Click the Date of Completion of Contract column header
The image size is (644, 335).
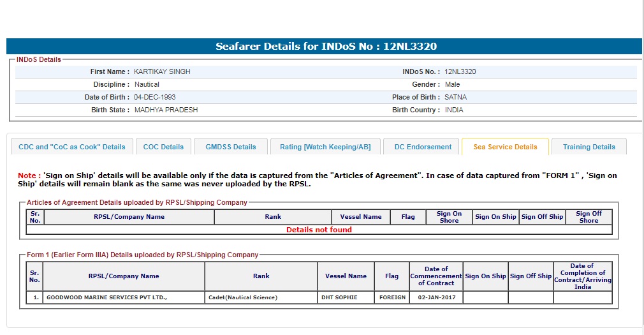[582, 276]
